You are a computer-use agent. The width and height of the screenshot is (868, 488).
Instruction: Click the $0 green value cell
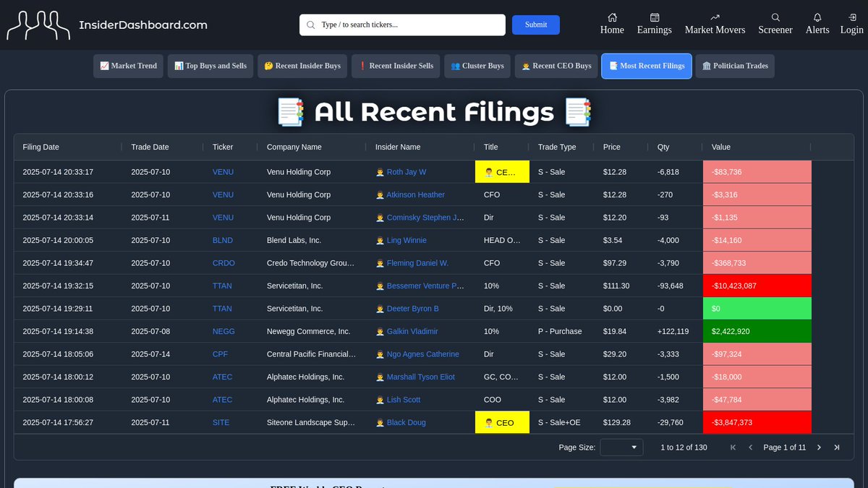pyautogui.click(x=757, y=309)
